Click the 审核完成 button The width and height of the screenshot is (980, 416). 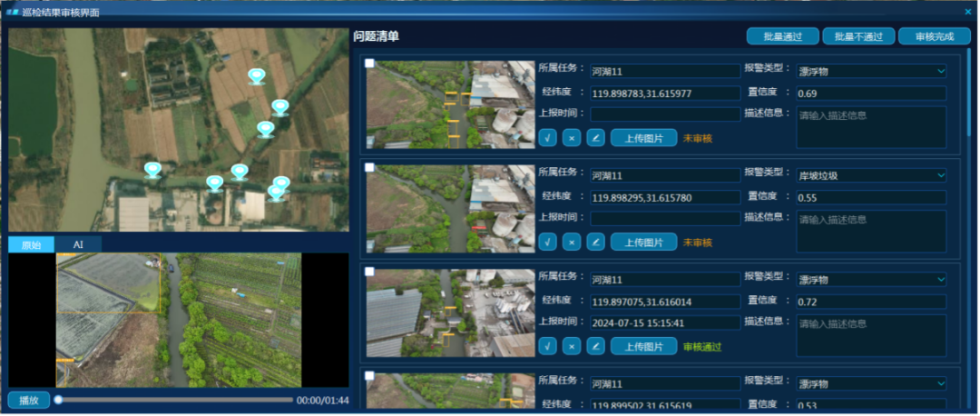click(x=934, y=36)
